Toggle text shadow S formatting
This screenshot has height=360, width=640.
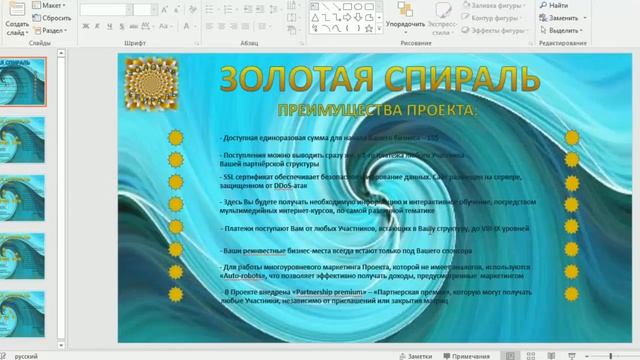pos(122,27)
